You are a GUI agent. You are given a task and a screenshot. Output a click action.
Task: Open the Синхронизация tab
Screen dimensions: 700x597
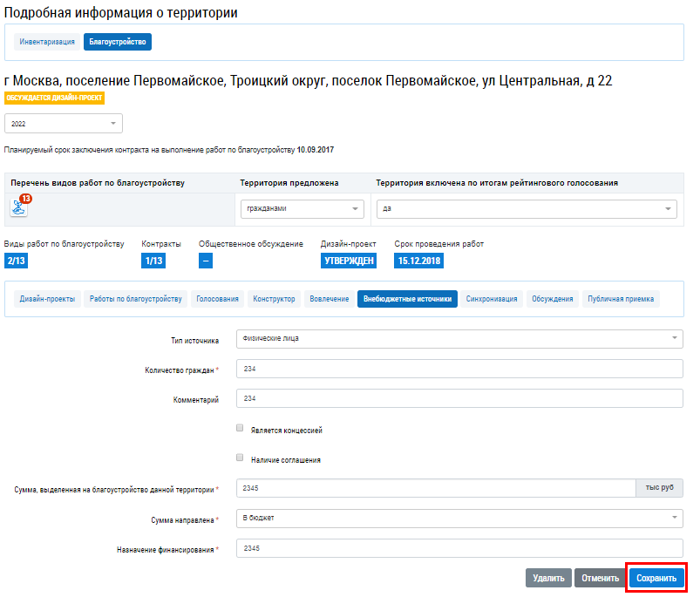492,299
